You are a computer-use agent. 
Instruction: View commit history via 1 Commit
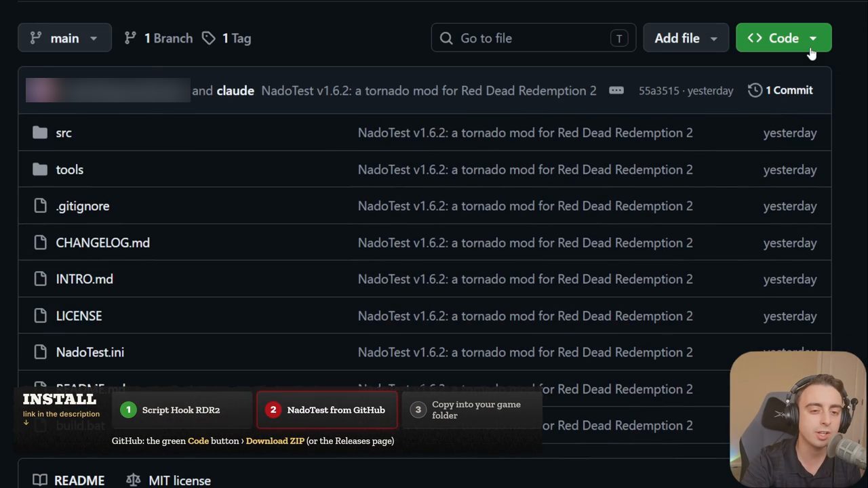[781, 90]
